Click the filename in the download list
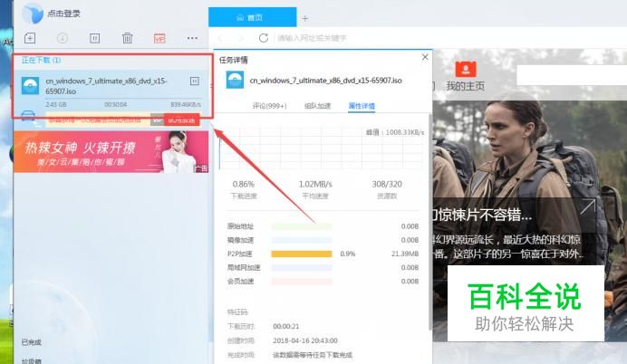Image resolution: width=627 pixels, height=364 pixels. pyautogui.click(x=106, y=86)
